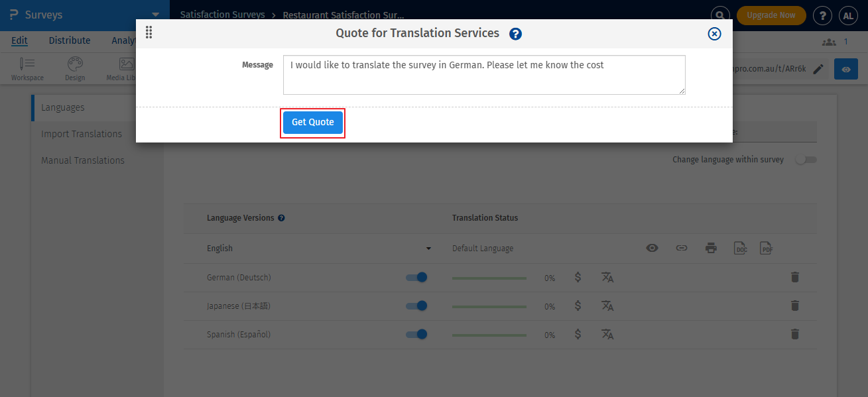Open the AL user profile menu
Image resolution: width=868 pixels, height=397 pixels.
(848, 15)
